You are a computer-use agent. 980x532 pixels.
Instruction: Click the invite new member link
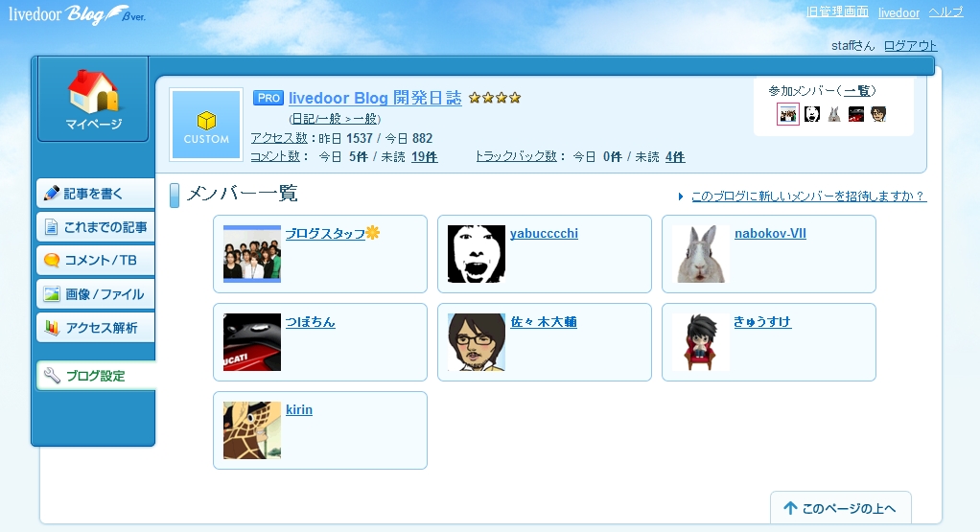(808, 197)
